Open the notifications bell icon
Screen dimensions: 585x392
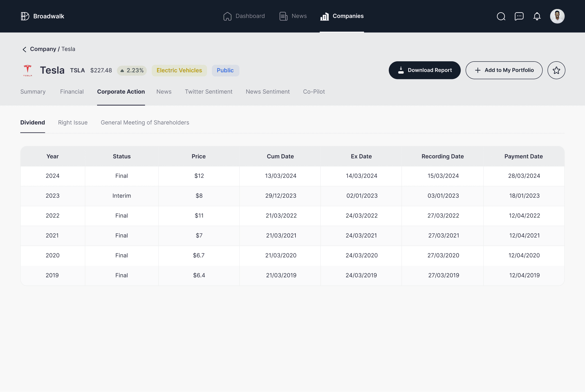coord(537,16)
